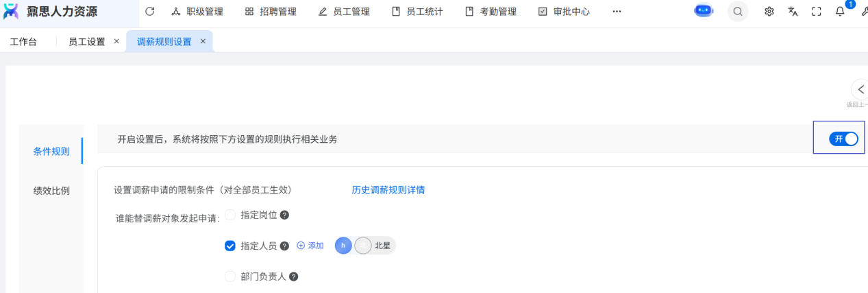Click the back arrow to return
The height and width of the screenshot is (293, 868).
click(x=860, y=90)
